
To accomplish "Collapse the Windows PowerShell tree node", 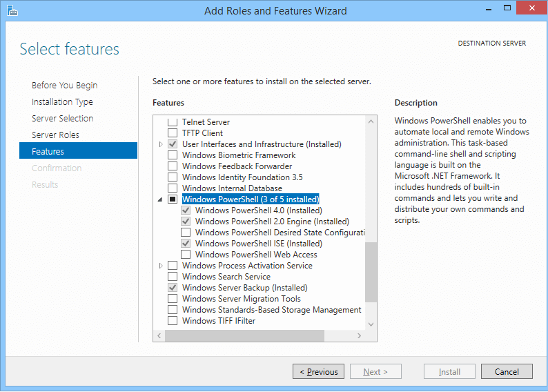I will [x=160, y=199].
